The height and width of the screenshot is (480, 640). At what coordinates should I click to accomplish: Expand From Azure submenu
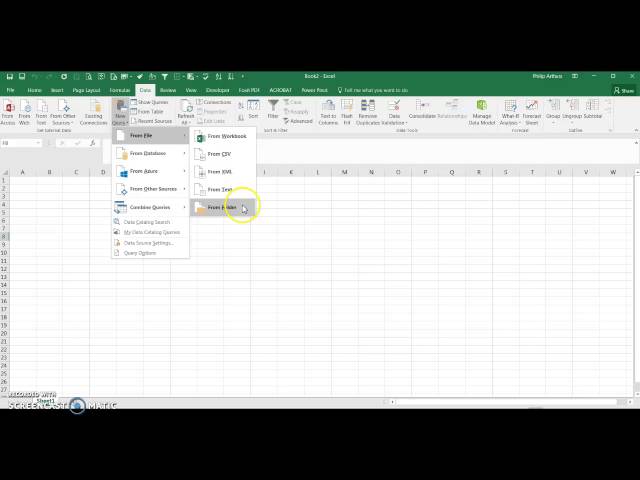(x=150, y=171)
